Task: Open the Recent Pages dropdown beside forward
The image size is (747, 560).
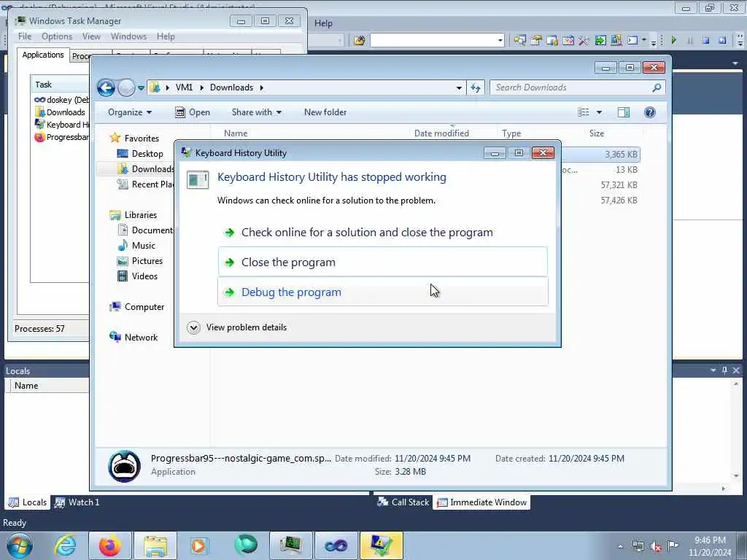Action: [x=141, y=88]
